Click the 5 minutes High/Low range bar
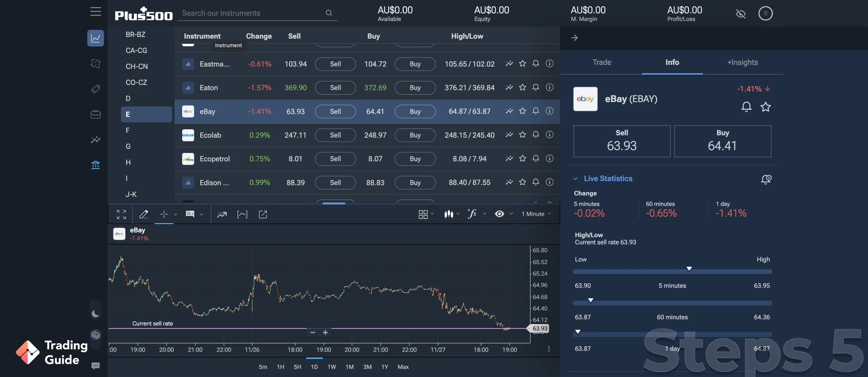 tap(672, 271)
